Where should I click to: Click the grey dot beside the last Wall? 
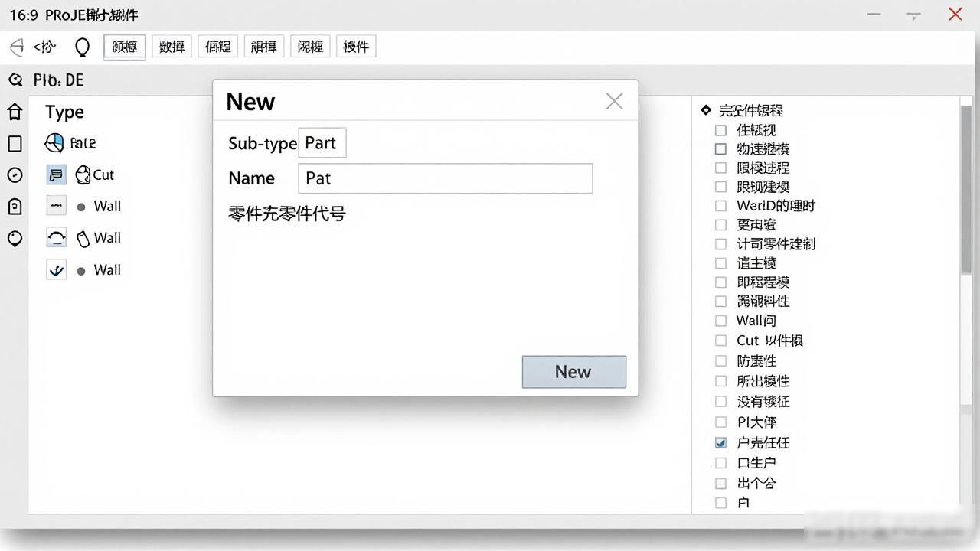tap(81, 271)
